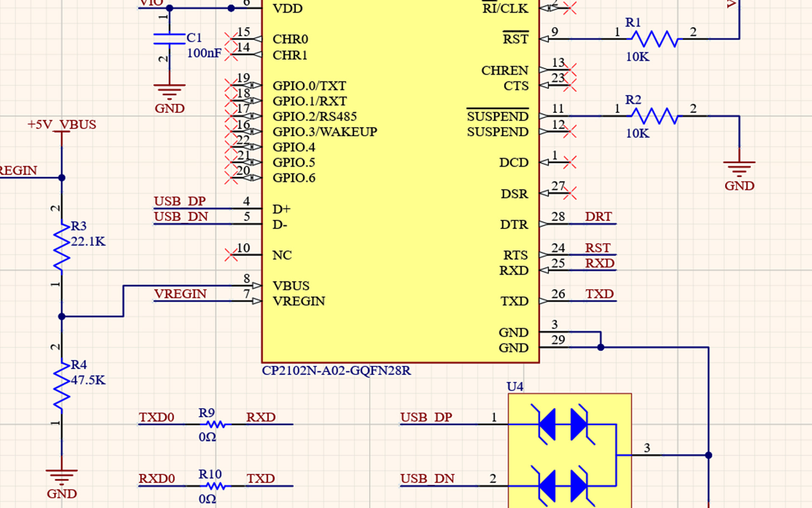Click the 100nF capacitor value text
812x508 pixels.
[204, 53]
